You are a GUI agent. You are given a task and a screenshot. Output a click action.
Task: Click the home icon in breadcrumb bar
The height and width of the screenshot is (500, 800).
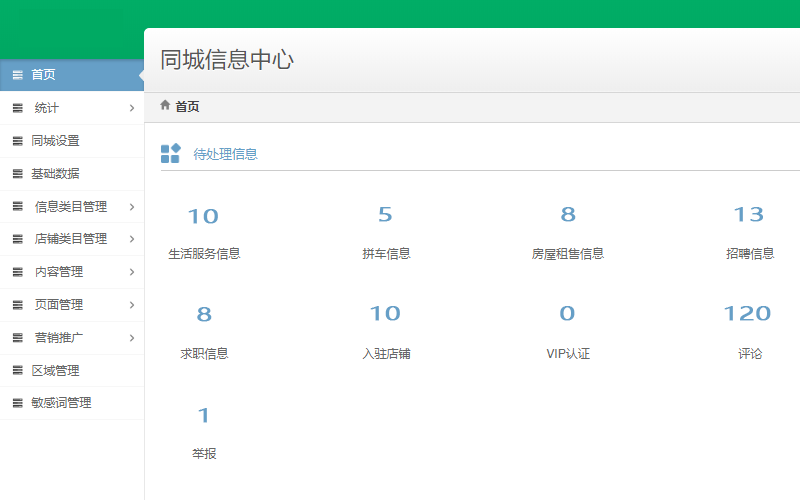point(165,105)
